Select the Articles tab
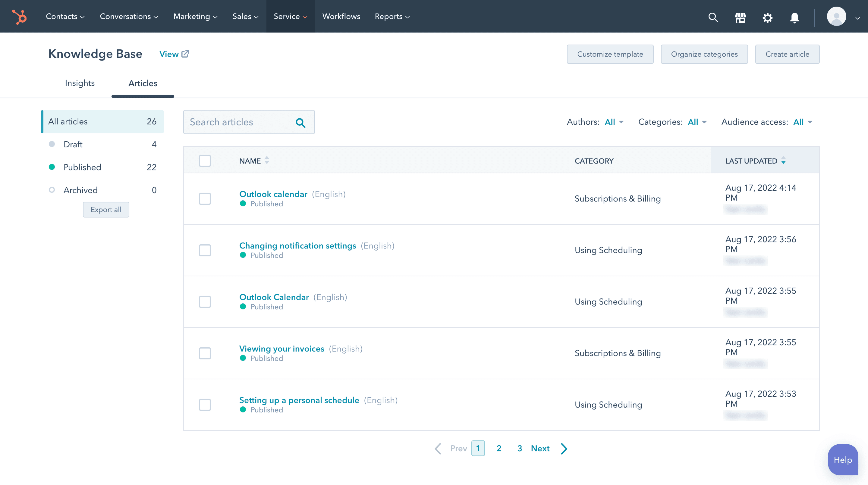The image size is (868, 485). click(x=143, y=83)
